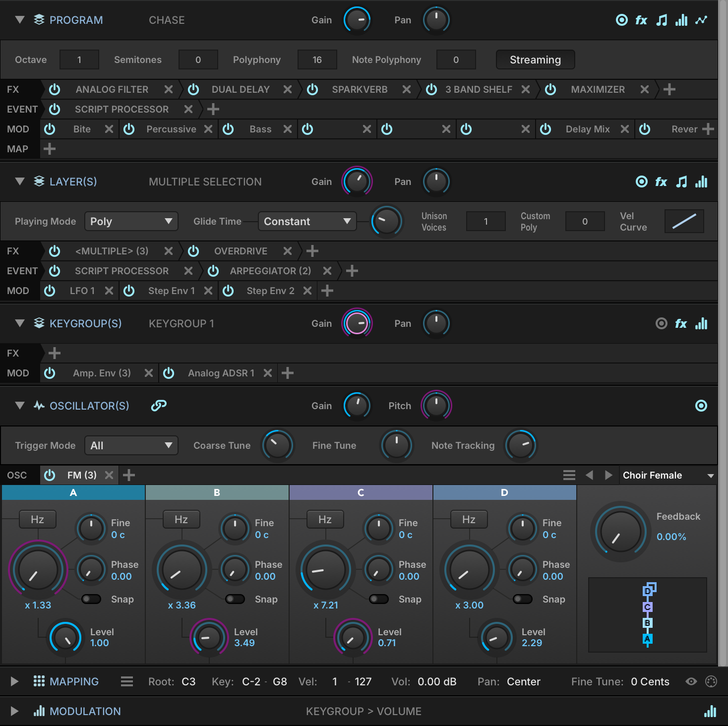Add a new MAP entry
Viewport: 728px width, 726px height.
coord(50,149)
